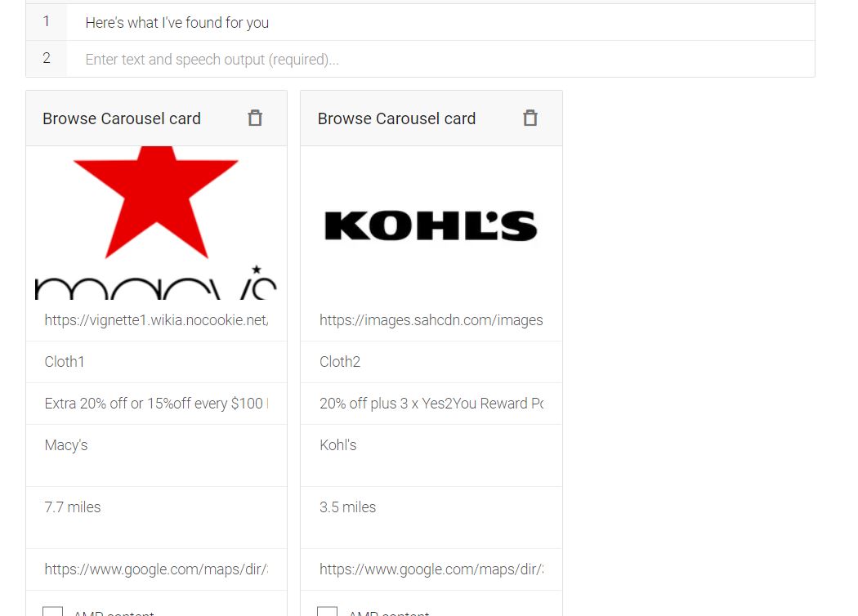The image size is (858, 616).
Task: Tick the AMP content checkbox on Macy's card
Action: click(53, 611)
